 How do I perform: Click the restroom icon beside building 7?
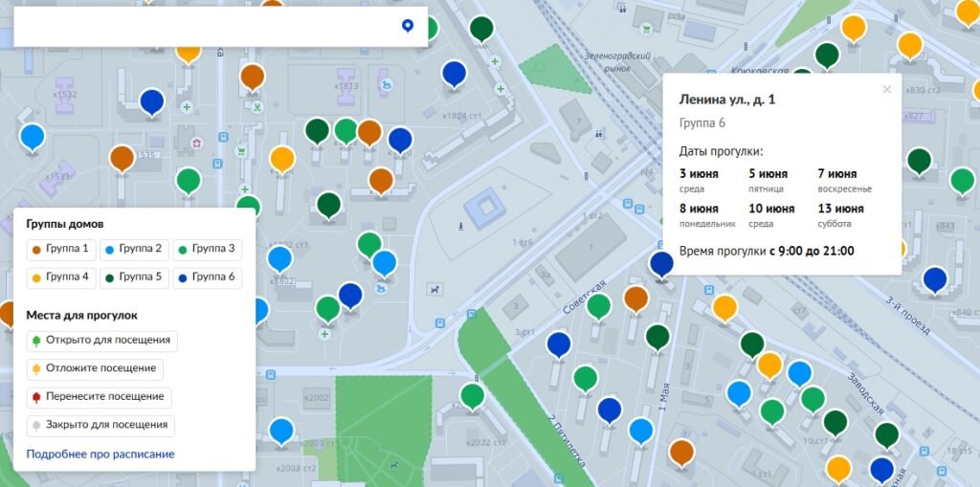click(599, 133)
